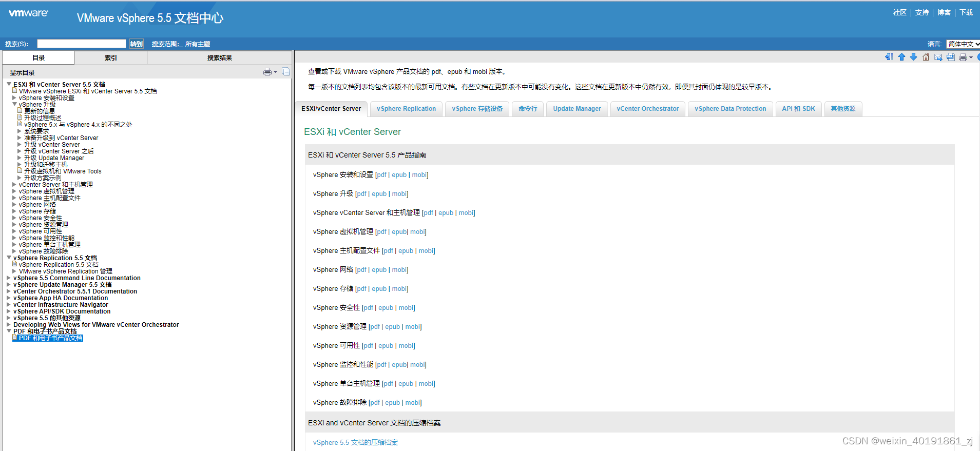980x451 pixels.
Task: Open contents panel print options dropdown arrow
Action: pyautogui.click(x=275, y=72)
